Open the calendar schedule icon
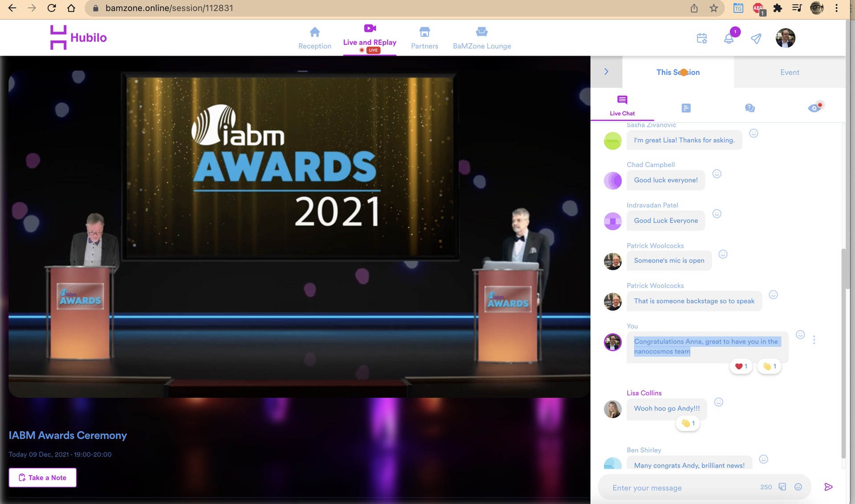 pyautogui.click(x=702, y=39)
